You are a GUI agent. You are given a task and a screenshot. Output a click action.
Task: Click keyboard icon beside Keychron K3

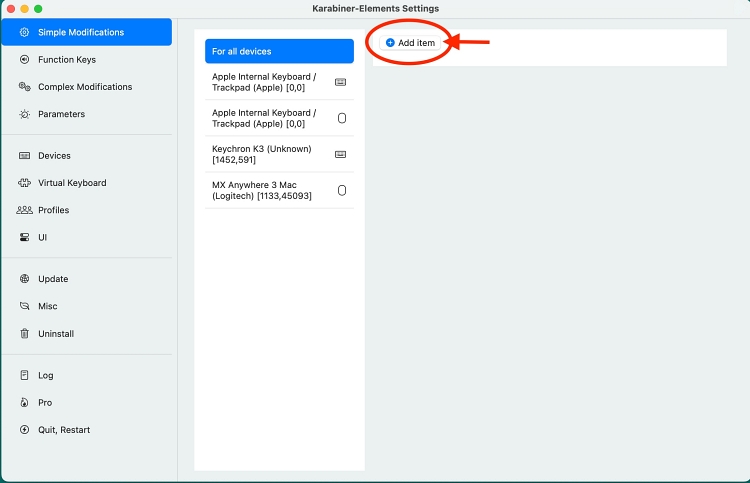click(x=341, y=154)
